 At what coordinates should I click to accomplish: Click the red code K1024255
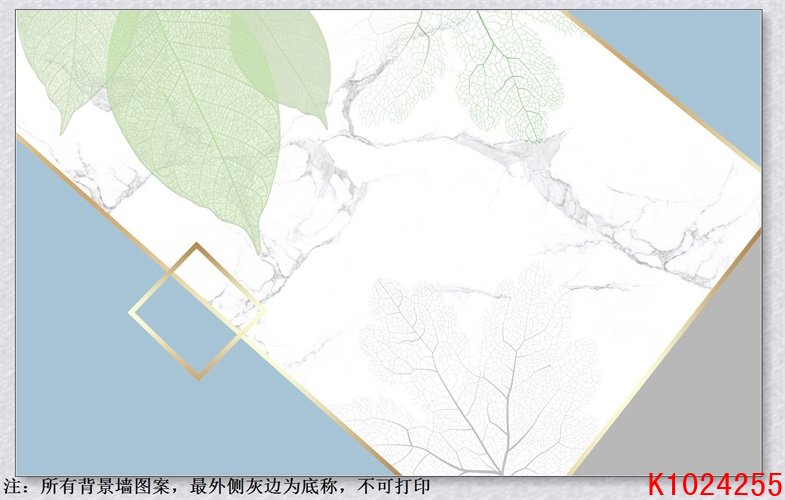click(714, 485)
